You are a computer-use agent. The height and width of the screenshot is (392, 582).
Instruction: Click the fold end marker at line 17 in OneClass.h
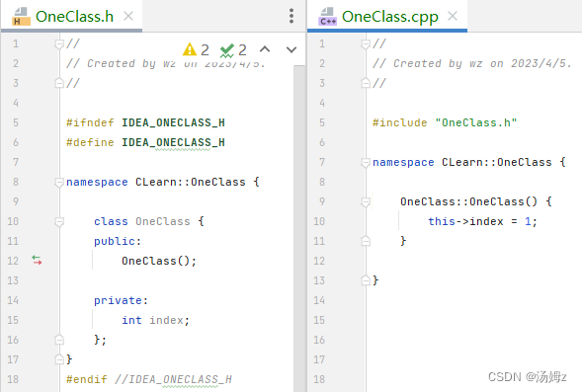click(x=59, y=359)
